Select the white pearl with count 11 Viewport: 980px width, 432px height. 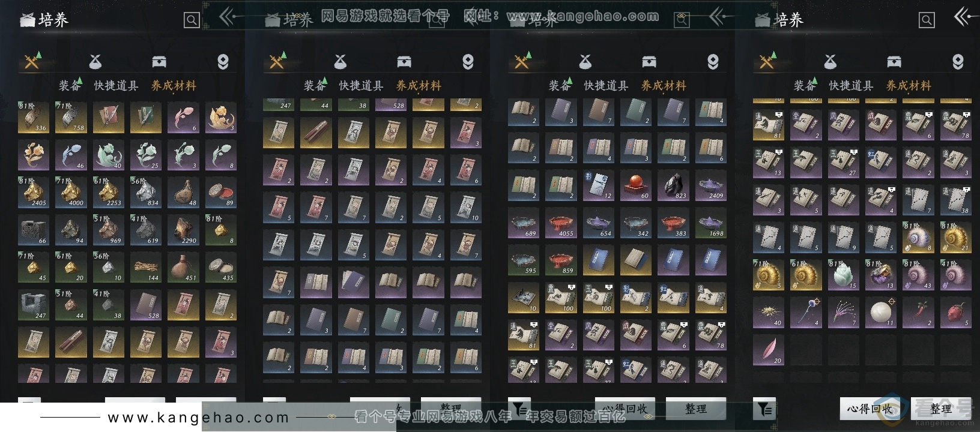(881, 312)
